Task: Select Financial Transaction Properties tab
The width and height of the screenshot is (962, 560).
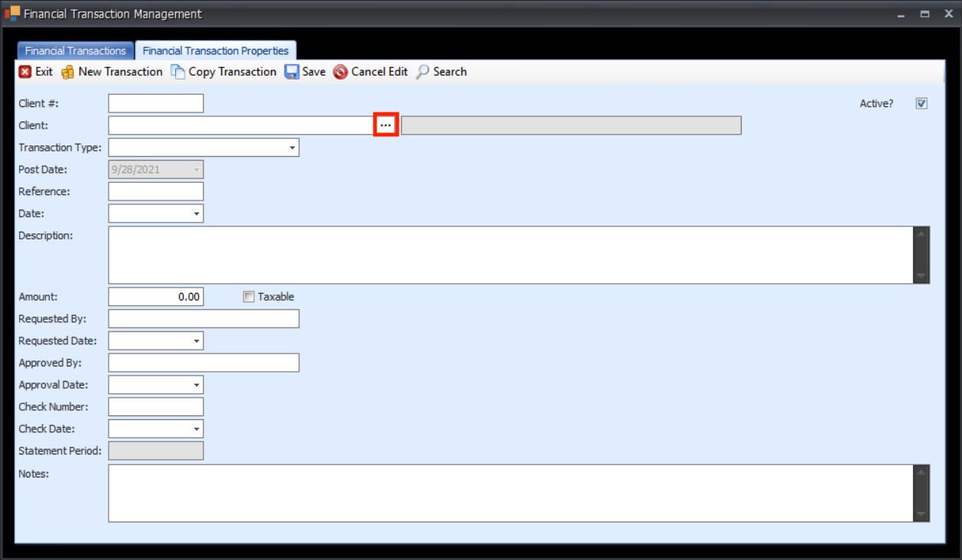Action: click(216, 51)
